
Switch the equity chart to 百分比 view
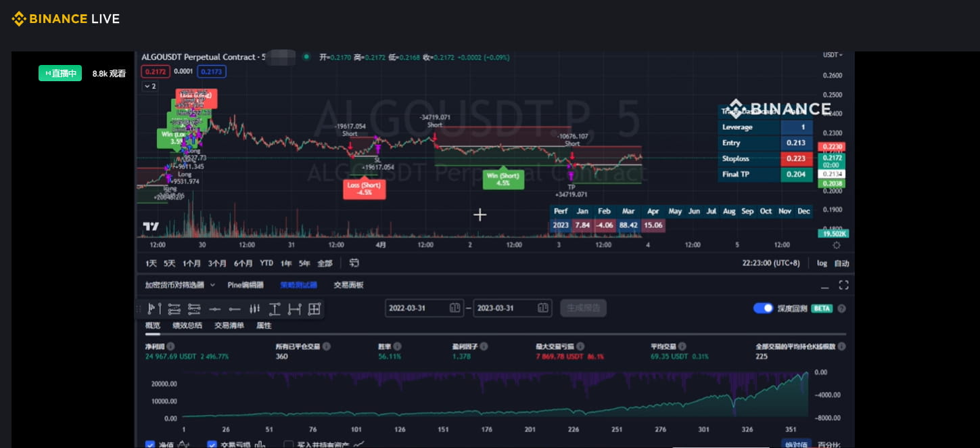click(831, 445)
